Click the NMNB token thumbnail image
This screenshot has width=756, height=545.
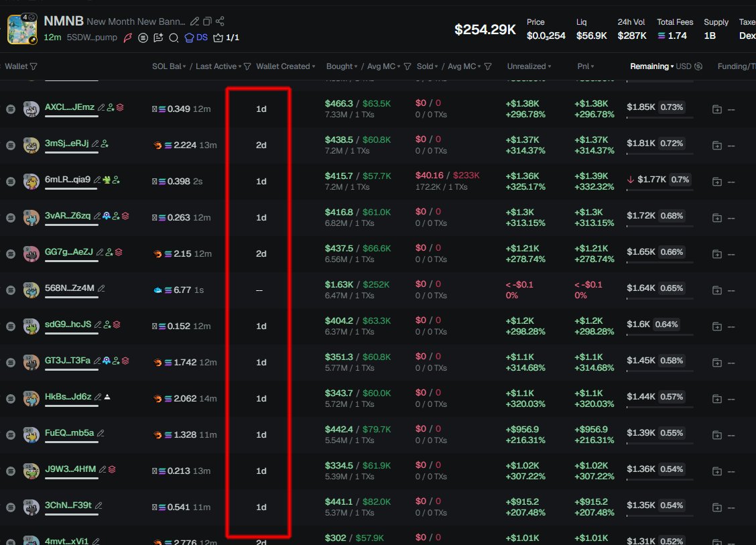click(x=22, y=29)
